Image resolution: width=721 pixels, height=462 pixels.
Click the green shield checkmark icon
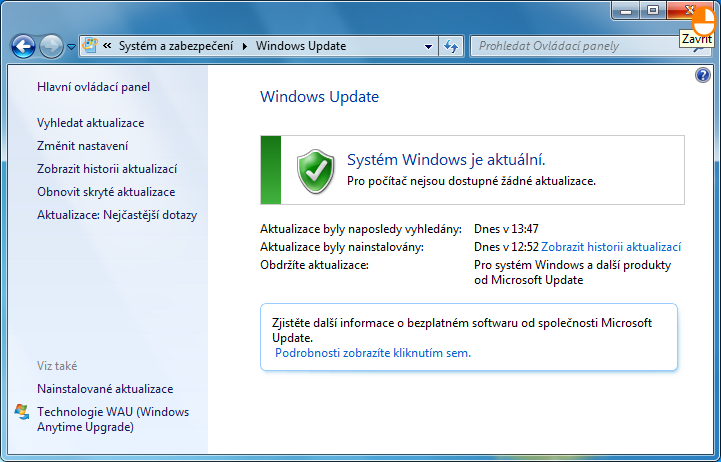click(315, 171)
